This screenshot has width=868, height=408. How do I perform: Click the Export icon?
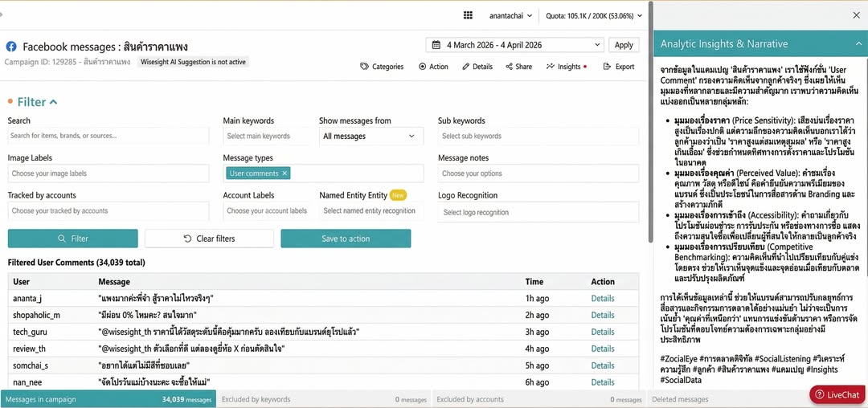point(607,67)
